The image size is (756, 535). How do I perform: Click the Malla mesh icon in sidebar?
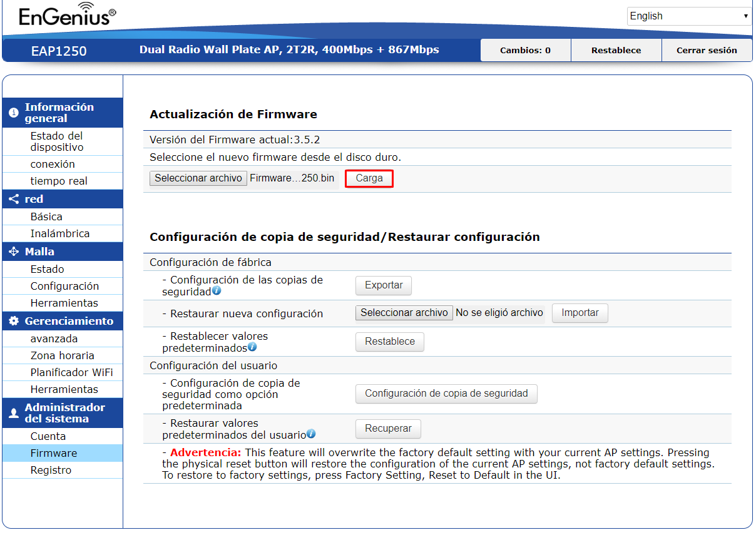click(14, 252)
